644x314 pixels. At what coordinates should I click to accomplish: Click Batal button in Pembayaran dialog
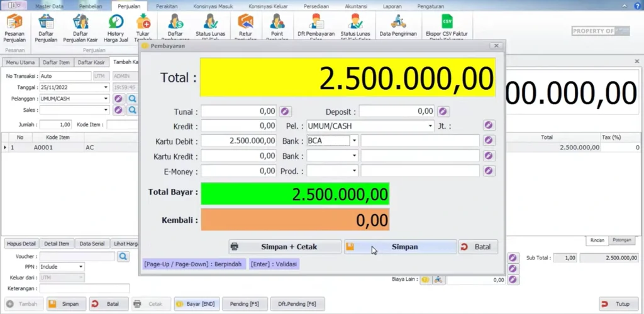click(x=477, y=247)
